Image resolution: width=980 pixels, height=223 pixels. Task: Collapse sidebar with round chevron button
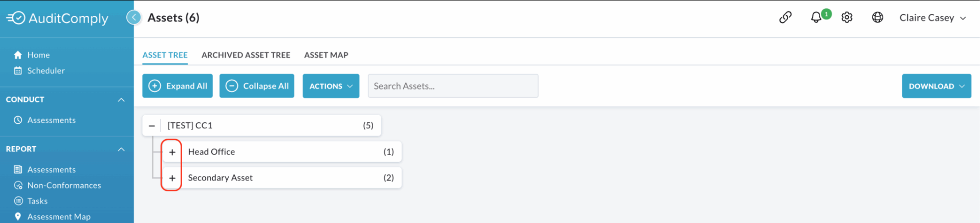tap(134, 17)
